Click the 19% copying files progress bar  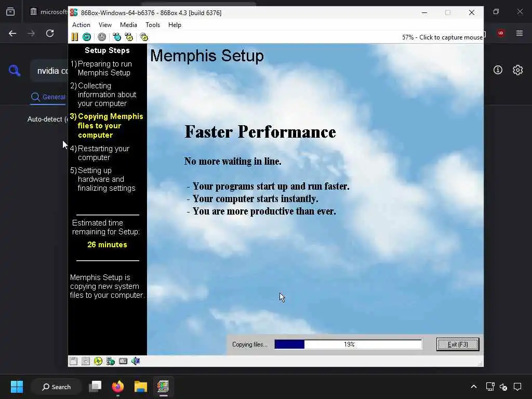coord(348,344)
